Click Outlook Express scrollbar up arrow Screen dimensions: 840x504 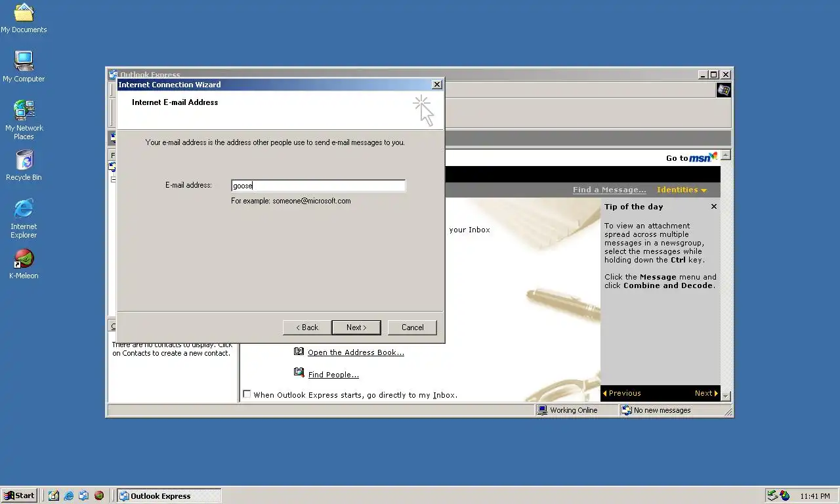click(x=726, y=156)
